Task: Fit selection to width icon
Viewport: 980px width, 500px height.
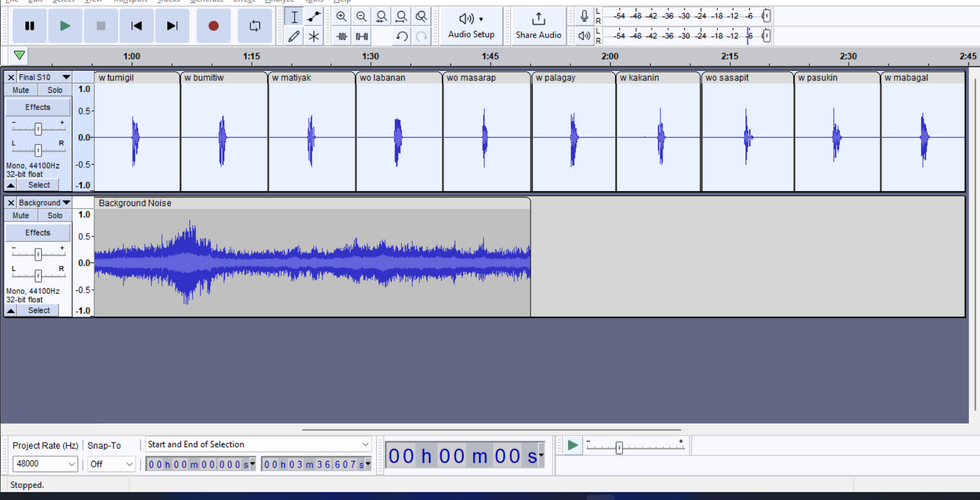Action: (x=381, y=17)
